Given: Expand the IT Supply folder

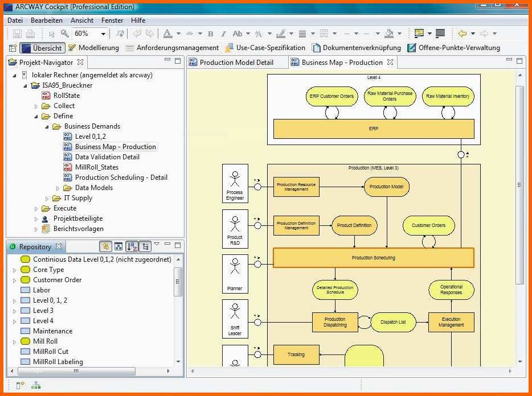Looking at the screenshot, I should pyautogui.click(x=47, y=199).
